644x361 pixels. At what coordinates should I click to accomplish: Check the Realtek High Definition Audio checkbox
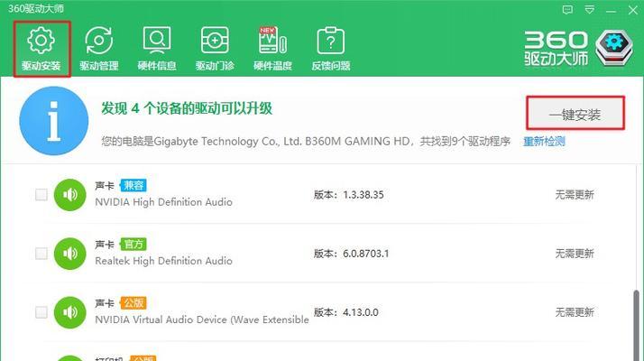41,254
